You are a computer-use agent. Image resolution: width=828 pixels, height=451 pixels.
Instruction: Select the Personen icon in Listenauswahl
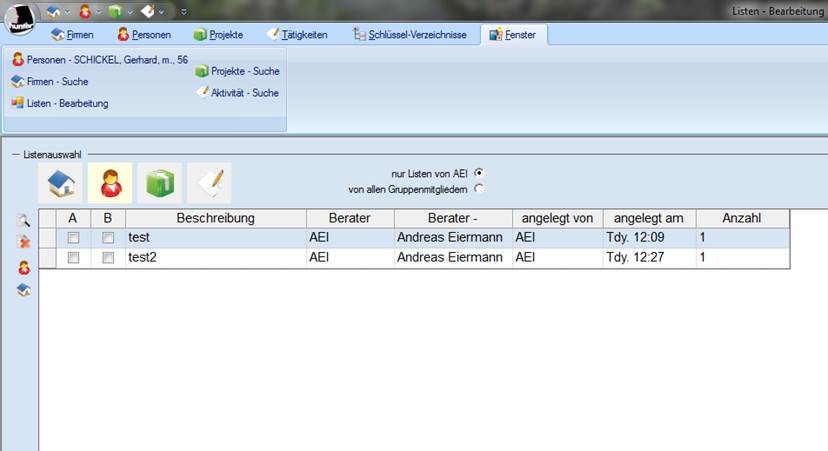click(109, 183)
